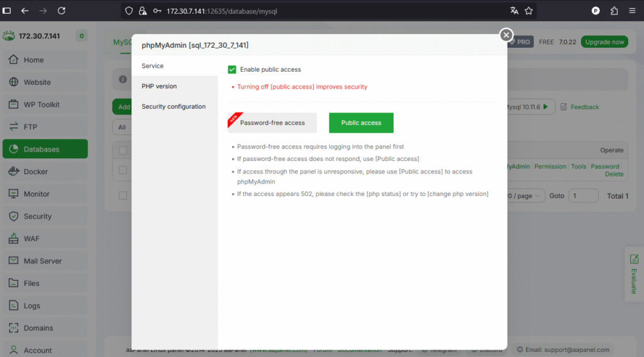The image size is (644, 357).
Task: Click the notification count badge 0
Action: [x=81, y=36]
